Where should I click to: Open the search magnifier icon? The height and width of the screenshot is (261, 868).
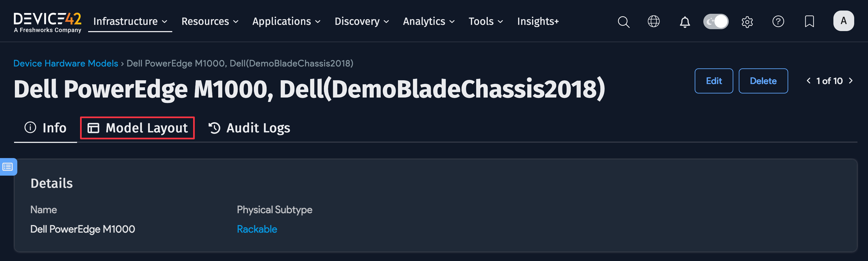(x=623, y=22)
